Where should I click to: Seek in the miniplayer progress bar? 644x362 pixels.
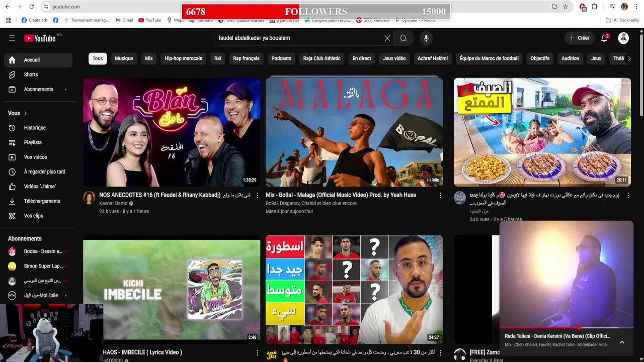pos(566,328)
